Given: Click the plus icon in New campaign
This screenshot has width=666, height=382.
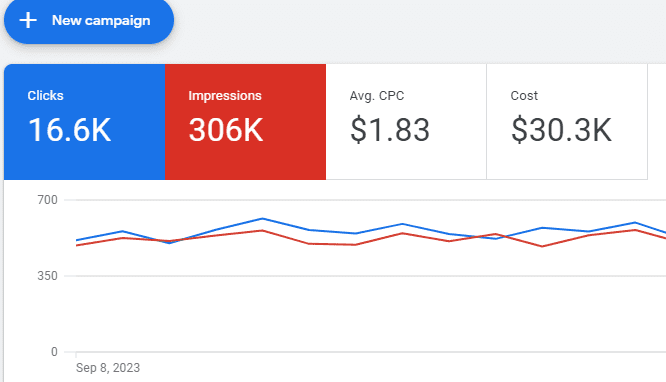Looking at the screenshot, I should pos(28,20).
